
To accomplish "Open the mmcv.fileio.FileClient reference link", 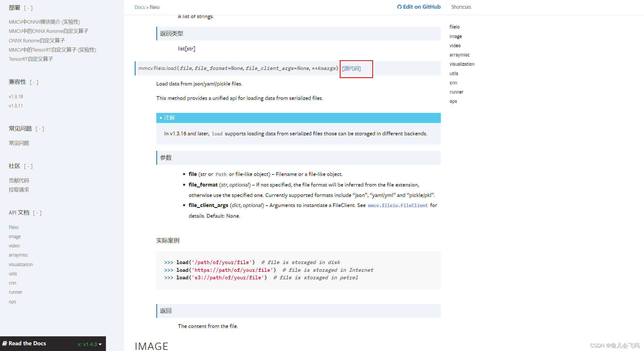I will (398, 205).
